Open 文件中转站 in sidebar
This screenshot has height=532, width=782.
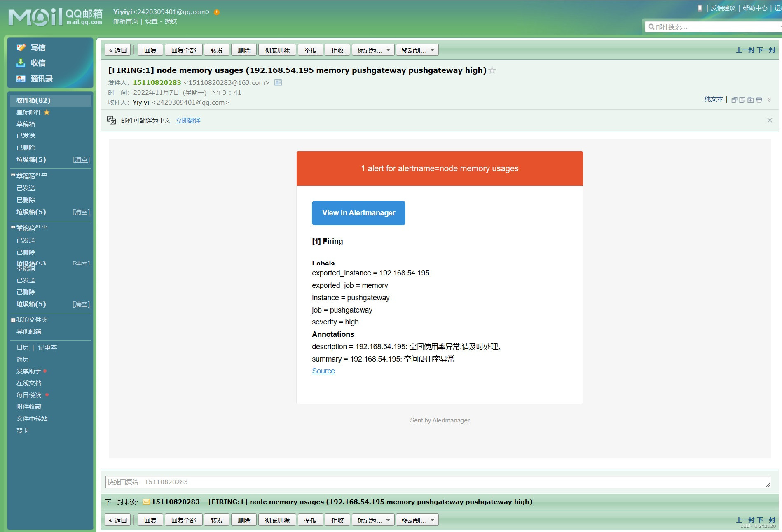(x=32, y=419)
